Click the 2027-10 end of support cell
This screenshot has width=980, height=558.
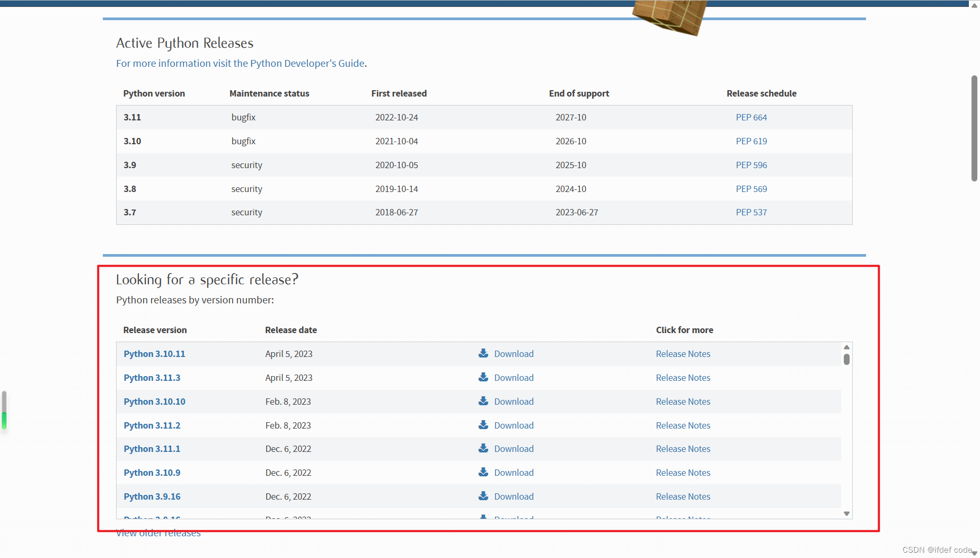tap(571, 117)
